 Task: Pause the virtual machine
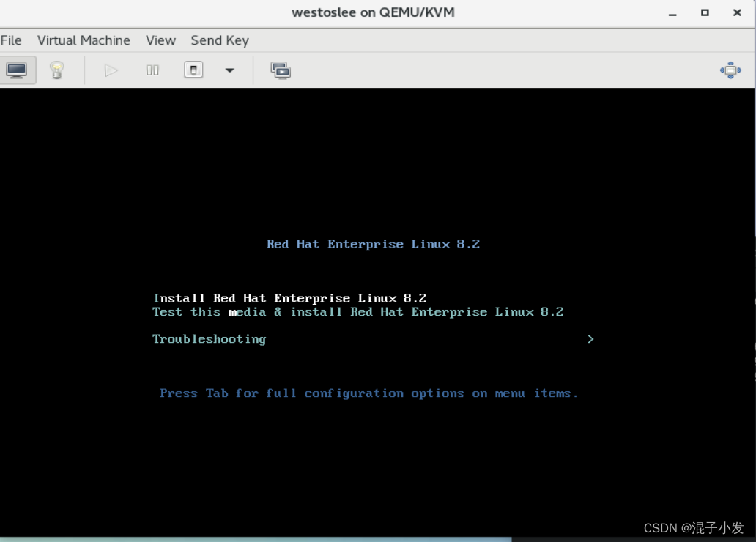coord(152,70)
